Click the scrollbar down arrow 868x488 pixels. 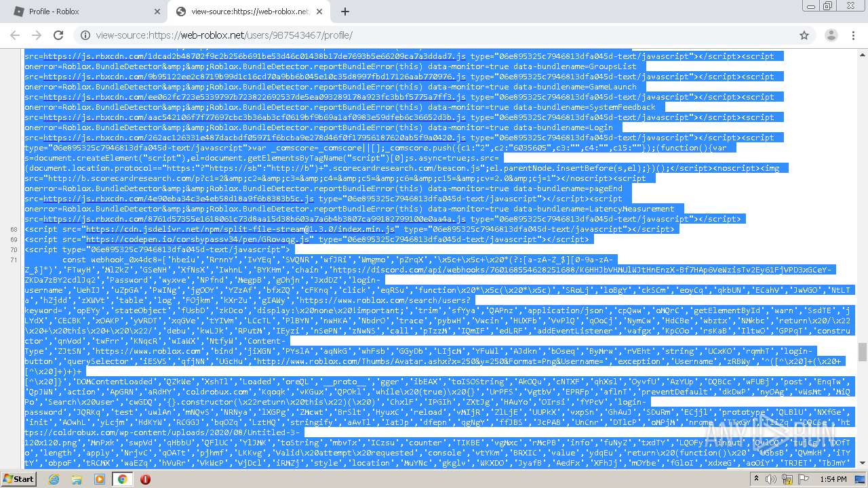point(863,464)
